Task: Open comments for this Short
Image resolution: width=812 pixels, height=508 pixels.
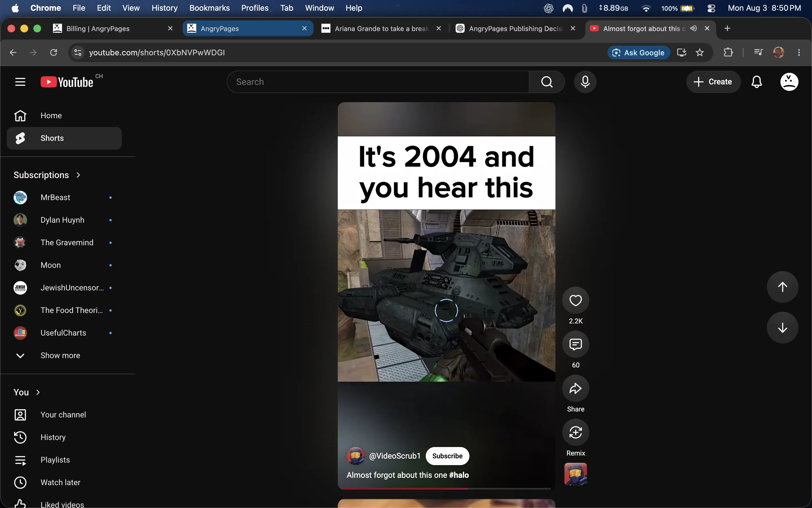Action: click(x=576, y=344)
